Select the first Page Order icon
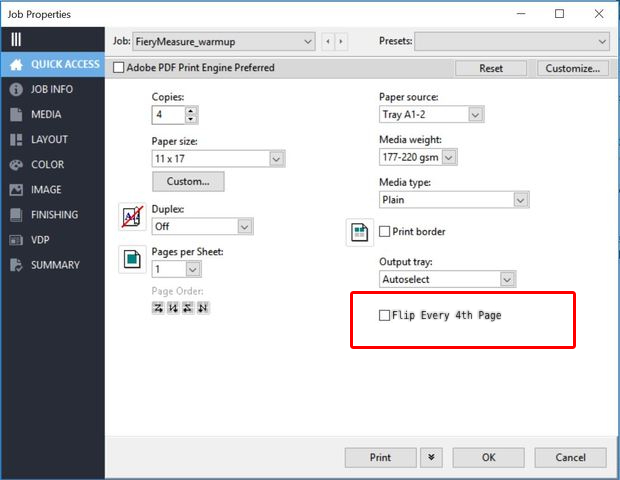 pos(158,308)
